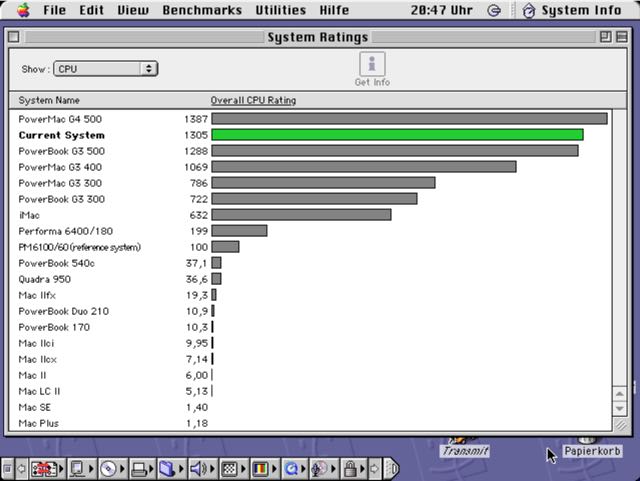The image size is (640, 481).
Task: Select the PowerBook G3 500 row
Action: click(x=310, y=151)
